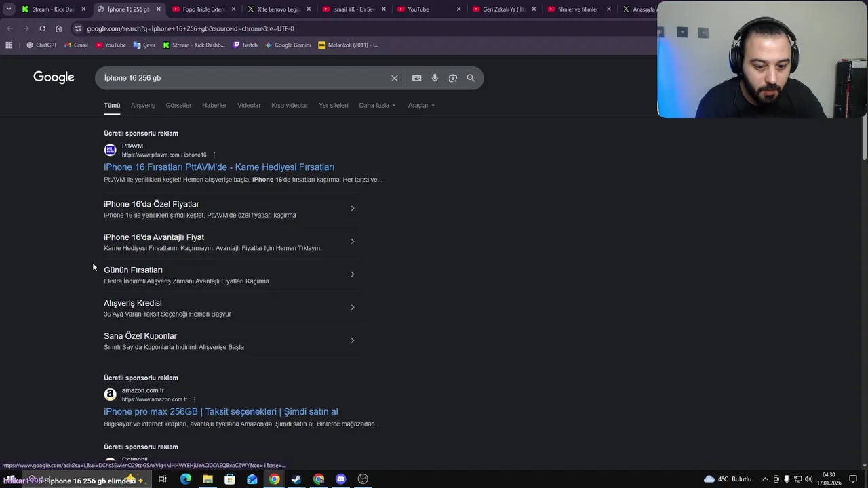Open Google Gemini bookmark
This screenshot has width=868, height=488.
(288, 45)
